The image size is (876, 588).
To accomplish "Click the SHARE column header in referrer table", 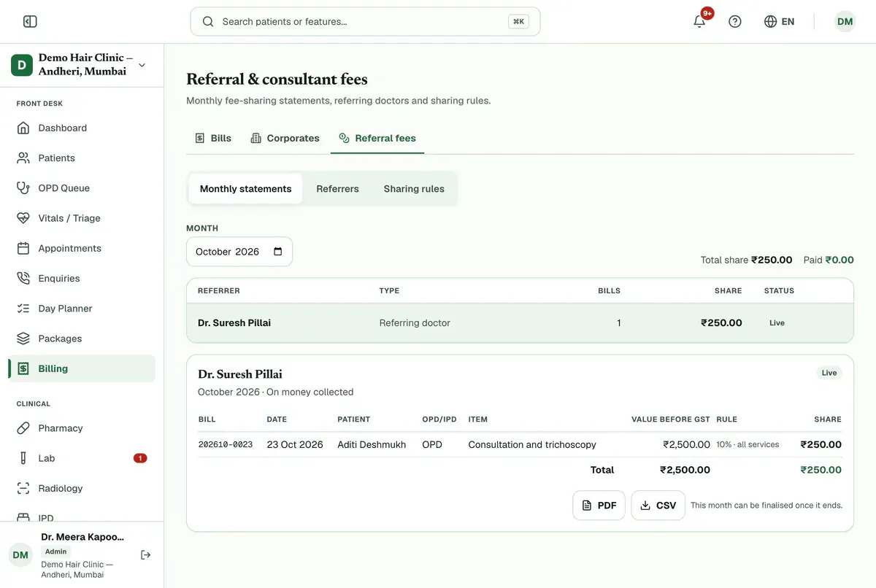I will coord(728,290).
